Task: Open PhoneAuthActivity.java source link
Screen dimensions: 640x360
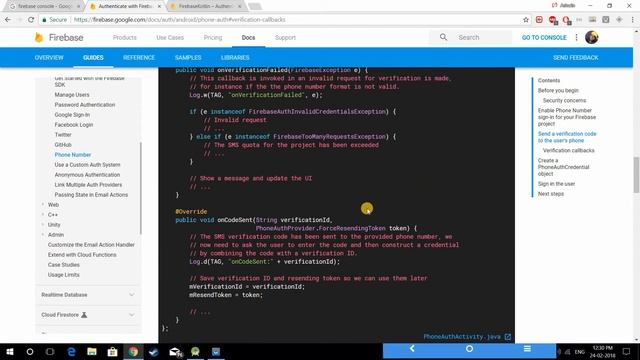Action: [462, 337]
